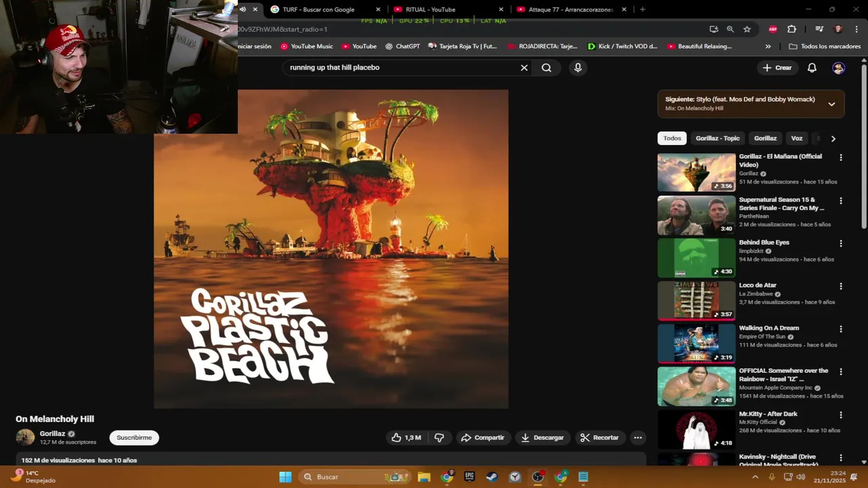Viewport: 868px width, 488px height.
Task: Click the Crear button
Action: pyautogui.click(x=777, y=68)
